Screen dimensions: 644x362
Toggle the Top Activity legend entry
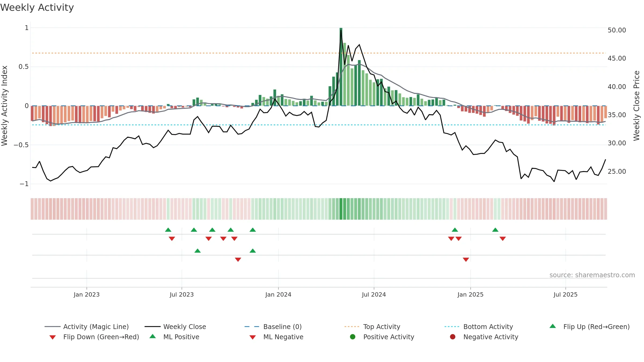(x=372, y=327)
